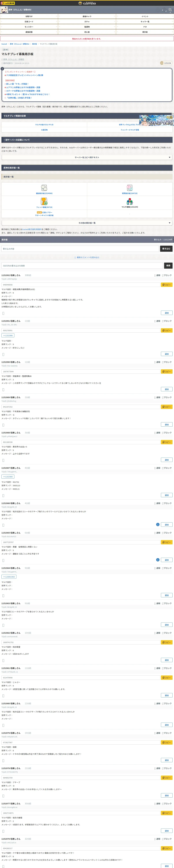This screenshot has height=868, width=174.
Task: Open マルチの抜け方とやり方 article
Action: click(x=44, y=125)
